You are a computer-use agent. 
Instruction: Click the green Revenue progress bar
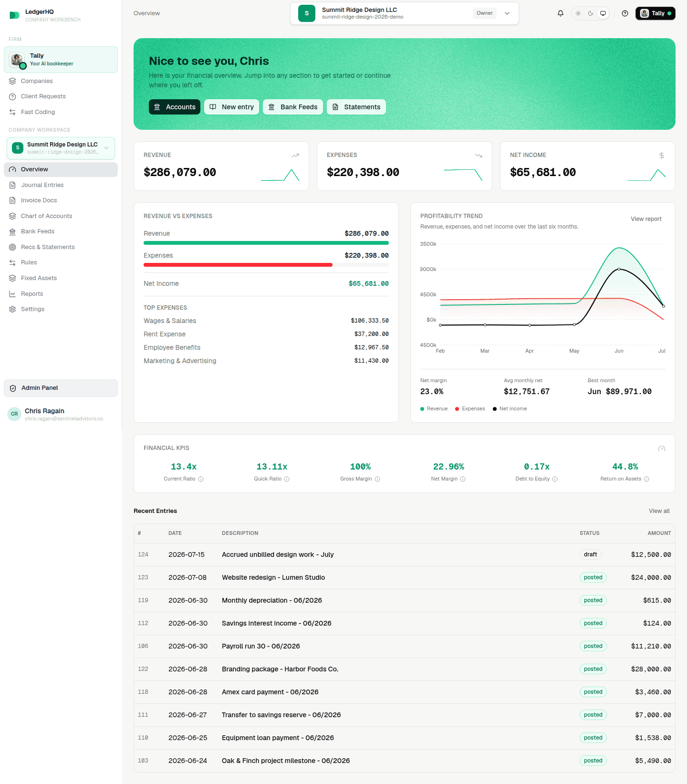coord(266,243)
